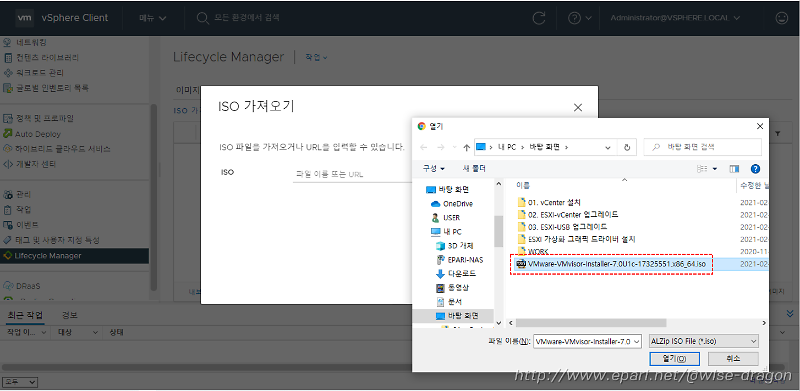Click the smiley feedback icon

[781, 18]
